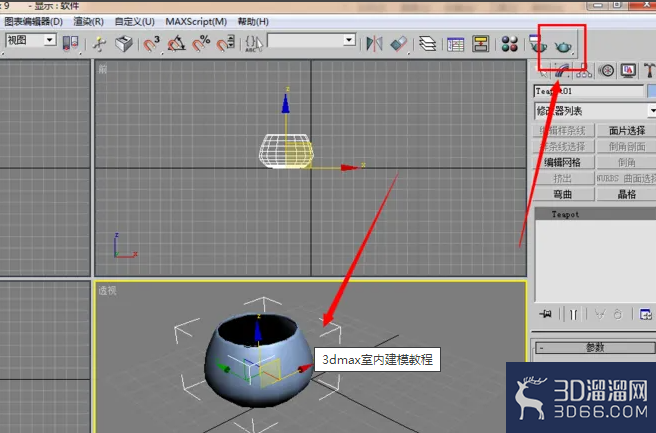Click the 倒角 bevel modifier button

(x=626, y=162)
